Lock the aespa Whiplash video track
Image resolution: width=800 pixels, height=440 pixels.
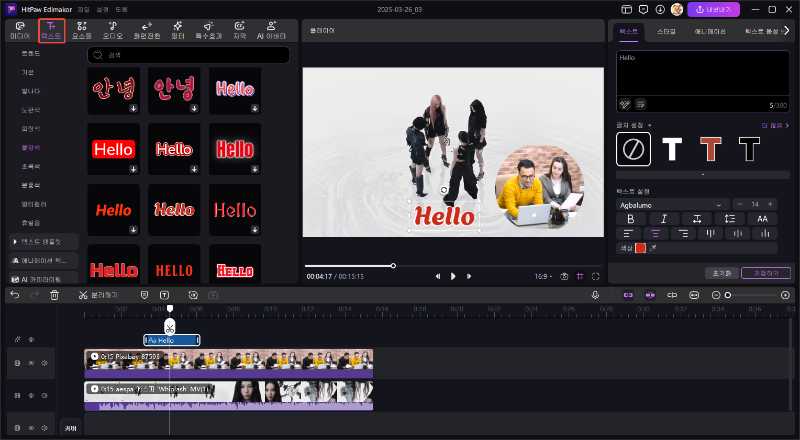pos(17,396)
